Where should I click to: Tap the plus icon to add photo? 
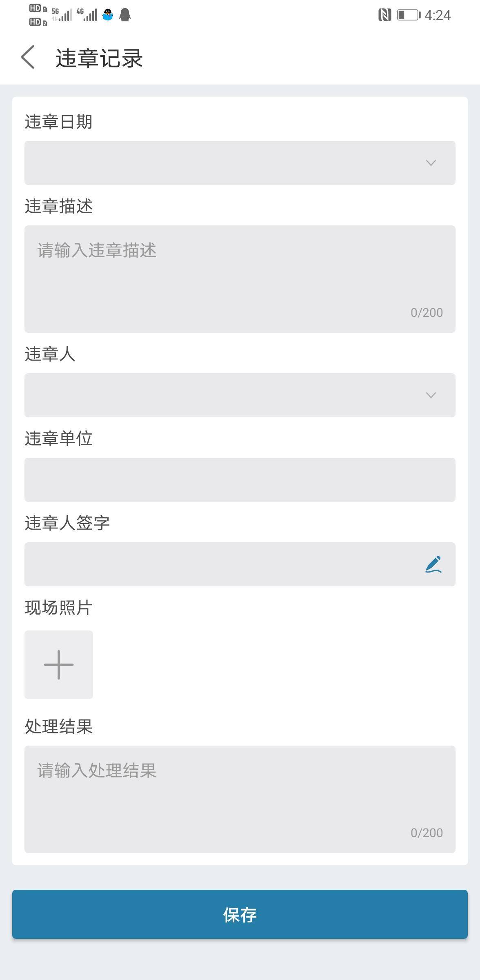[59, 665]
